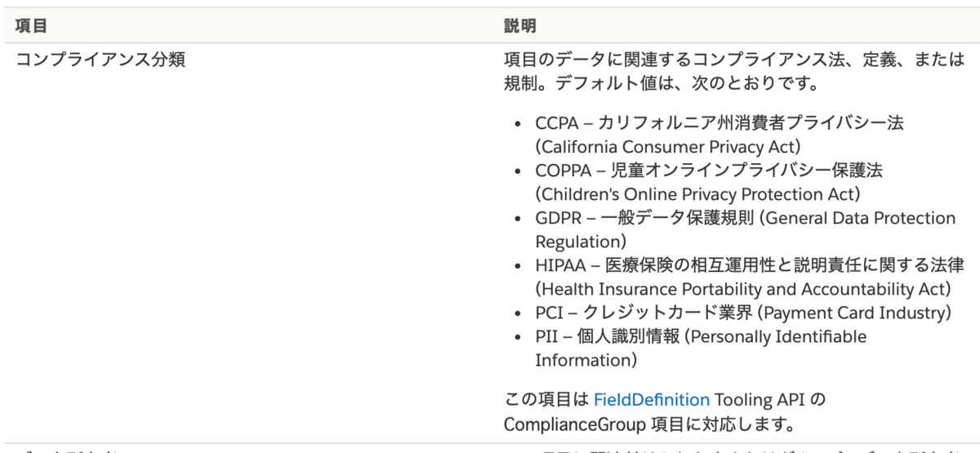Screen dimensions: 980x453
Task: Click the デフォルト値 description paragraph
Action: (734, 72)
